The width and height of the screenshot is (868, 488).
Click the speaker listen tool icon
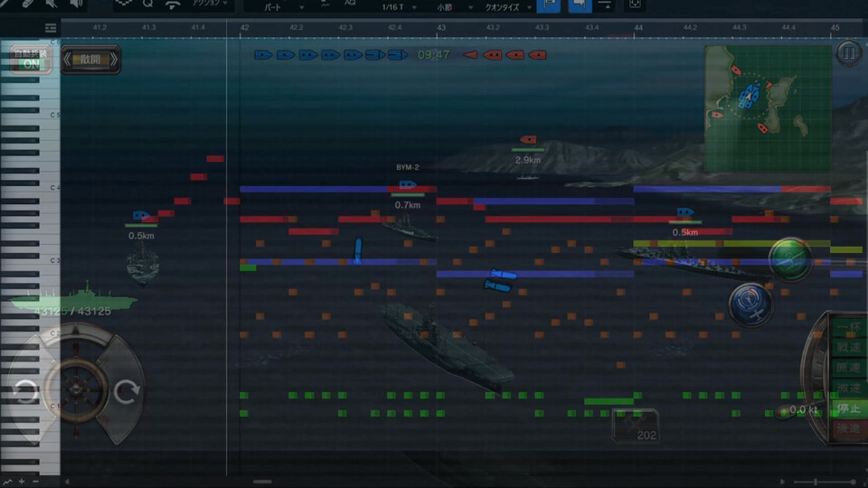[x=76, y=4]
